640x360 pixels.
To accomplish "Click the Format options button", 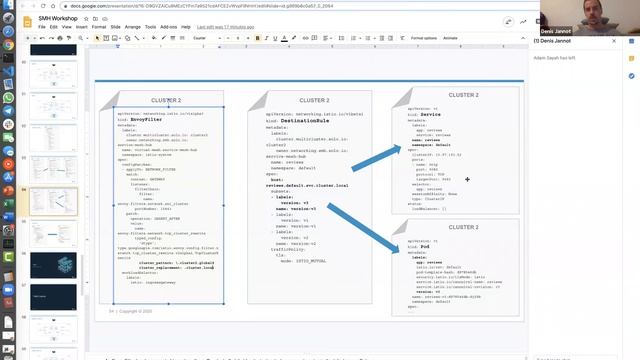I will pos(424,38).
